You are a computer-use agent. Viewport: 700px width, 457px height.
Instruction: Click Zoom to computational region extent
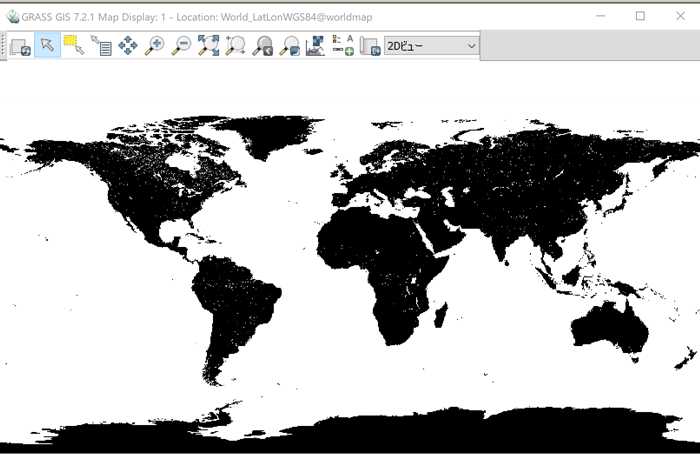tap(235, 46)
